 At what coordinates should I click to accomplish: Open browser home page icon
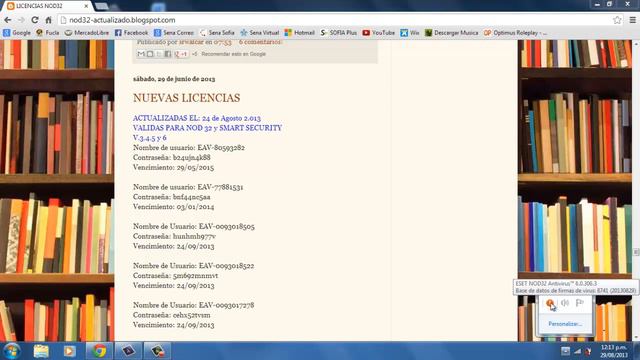tap(48, 20)
